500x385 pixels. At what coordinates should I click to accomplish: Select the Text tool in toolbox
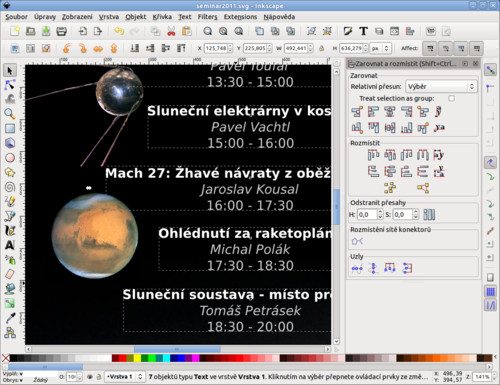click(10, 245)
